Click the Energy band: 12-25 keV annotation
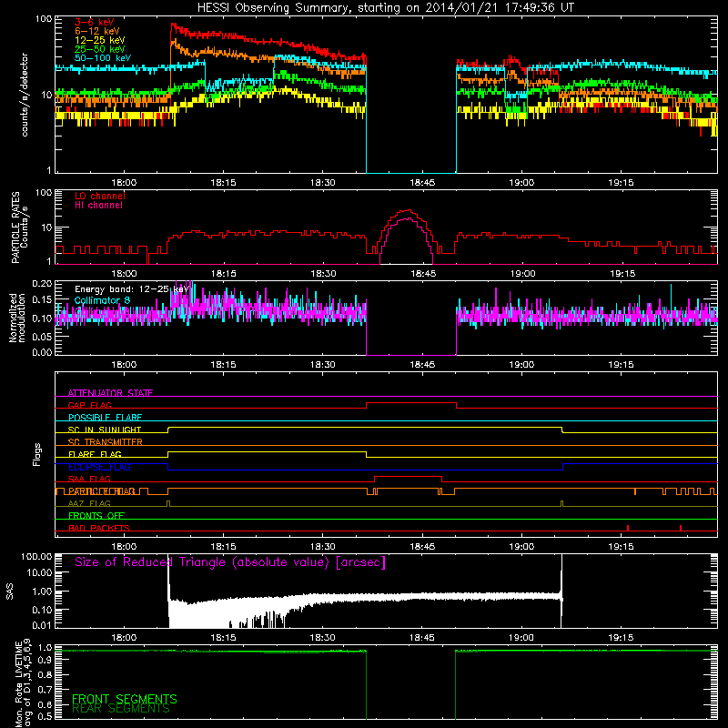Image resolution: width=728 pixels, height=728 pixels. click(x=132, y=289)
